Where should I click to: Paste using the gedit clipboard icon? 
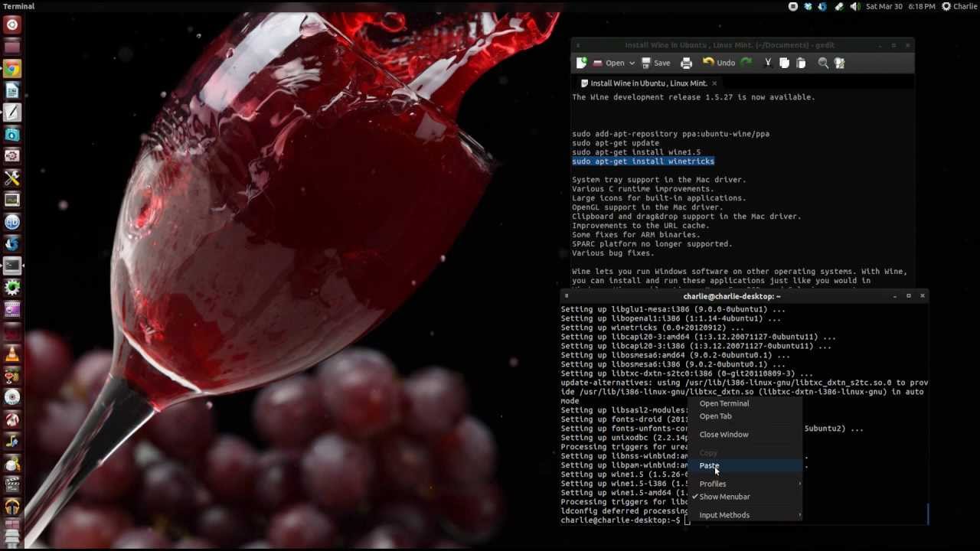[x=801, y=63]
